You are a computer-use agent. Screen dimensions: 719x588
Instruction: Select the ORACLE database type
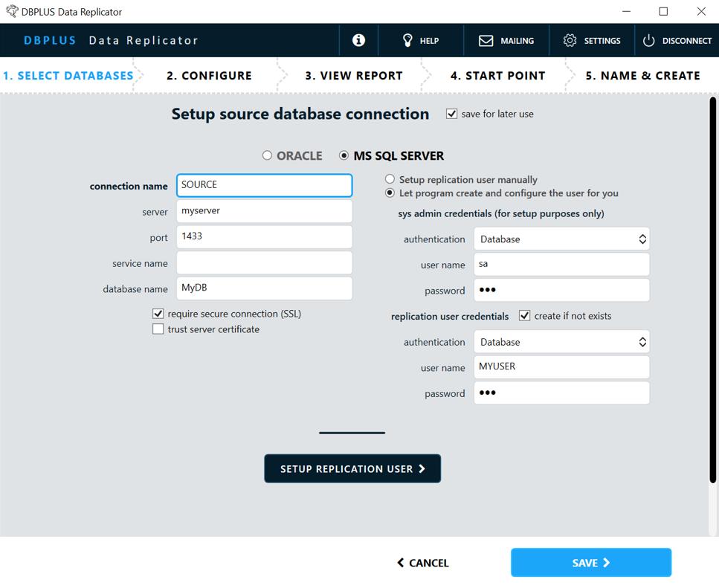267,155
